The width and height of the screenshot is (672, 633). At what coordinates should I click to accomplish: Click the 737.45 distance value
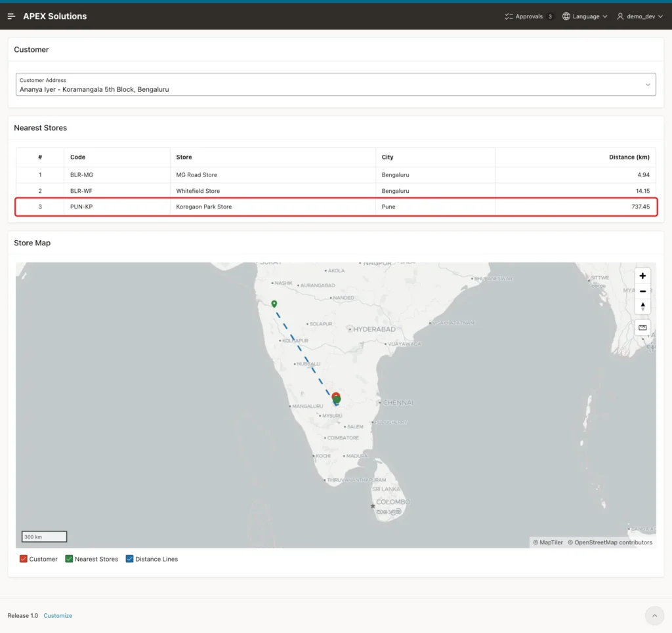(x=640, y=207)
